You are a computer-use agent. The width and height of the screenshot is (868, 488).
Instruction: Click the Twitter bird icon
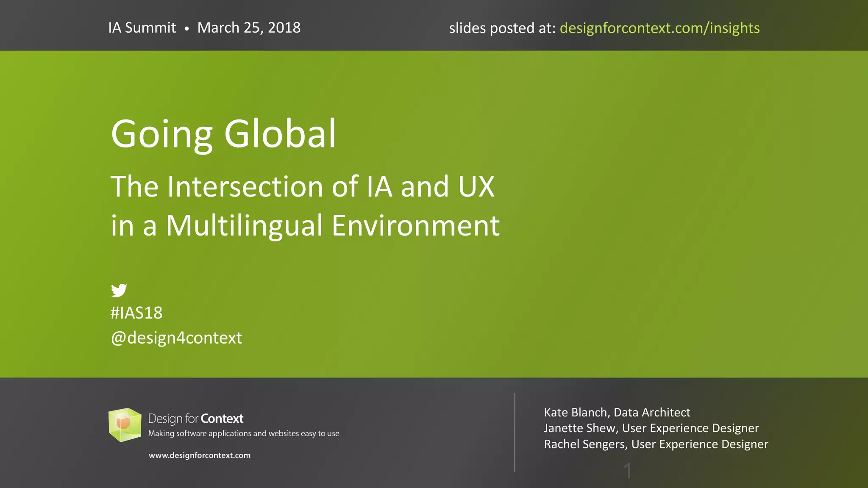click(119, 290)
